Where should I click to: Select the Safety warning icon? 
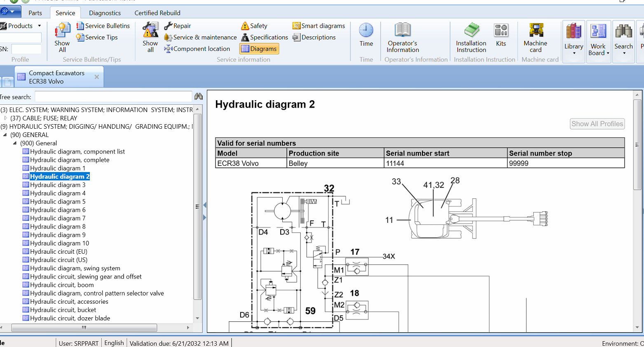tap(245, 26)
